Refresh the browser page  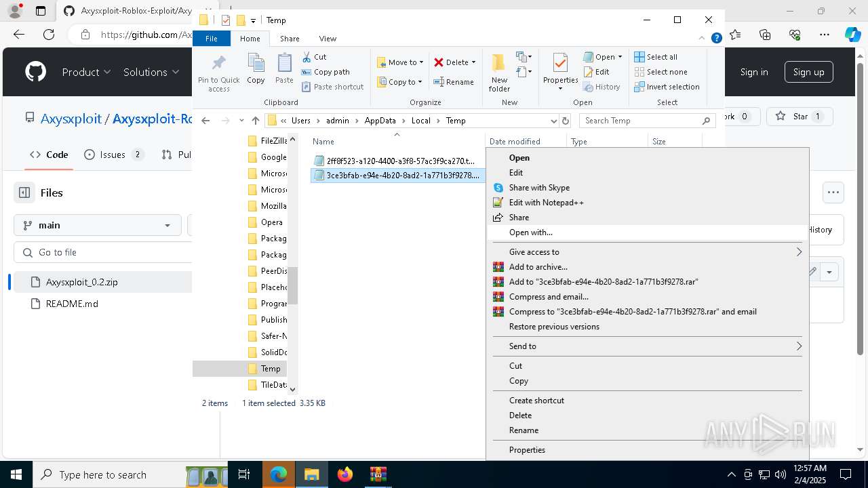[x=49, y=34]
